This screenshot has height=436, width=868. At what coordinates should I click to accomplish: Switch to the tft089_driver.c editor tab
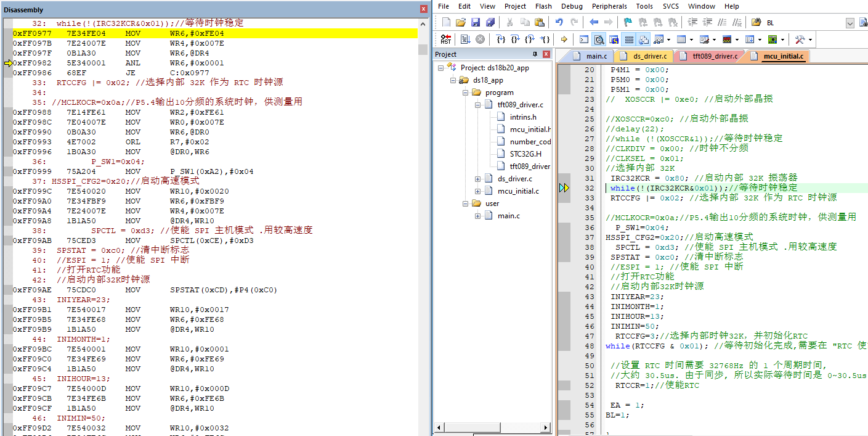(x=709, y=56)
